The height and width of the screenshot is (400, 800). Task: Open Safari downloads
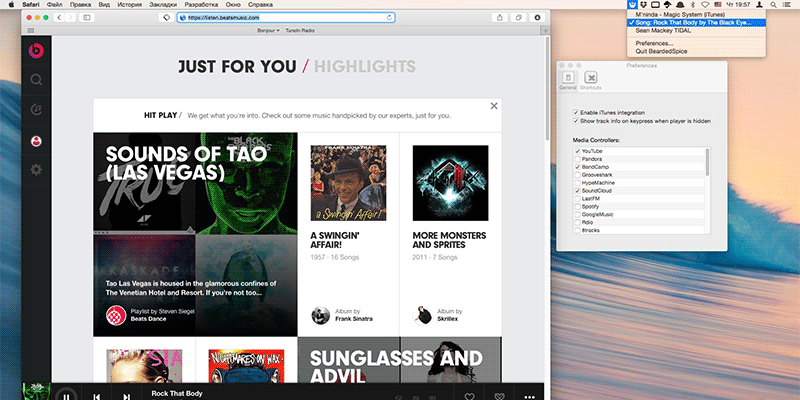tap(537, 17)
